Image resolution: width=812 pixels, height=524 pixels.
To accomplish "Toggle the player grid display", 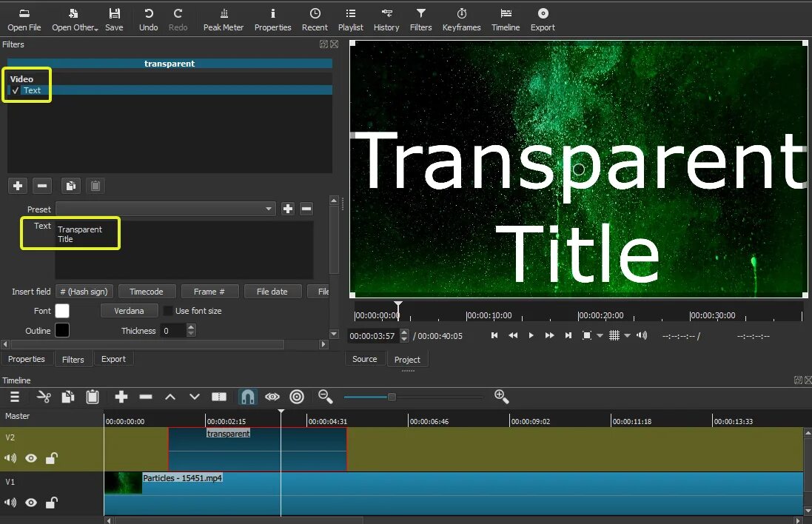I will pyautogui.click(x=614, y=335).
